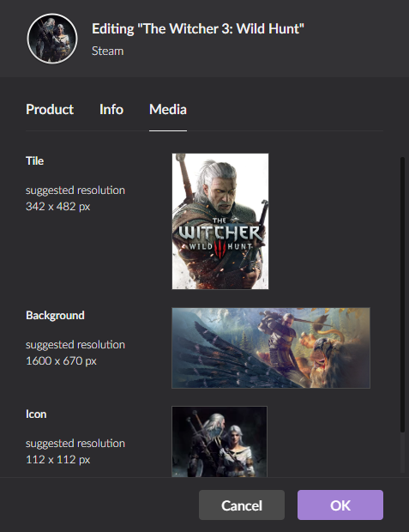Open the Info tab
409x532 pixels.
[111, 110]
